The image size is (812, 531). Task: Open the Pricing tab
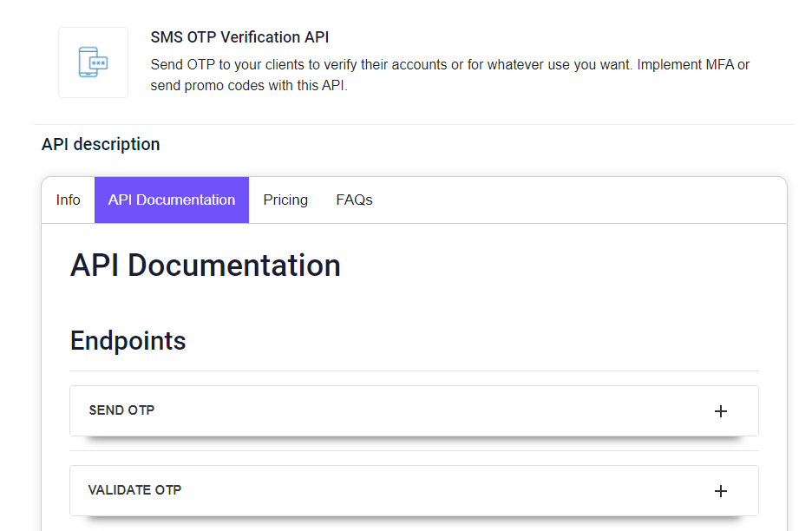pyautogui.click(x=285, y=200)
